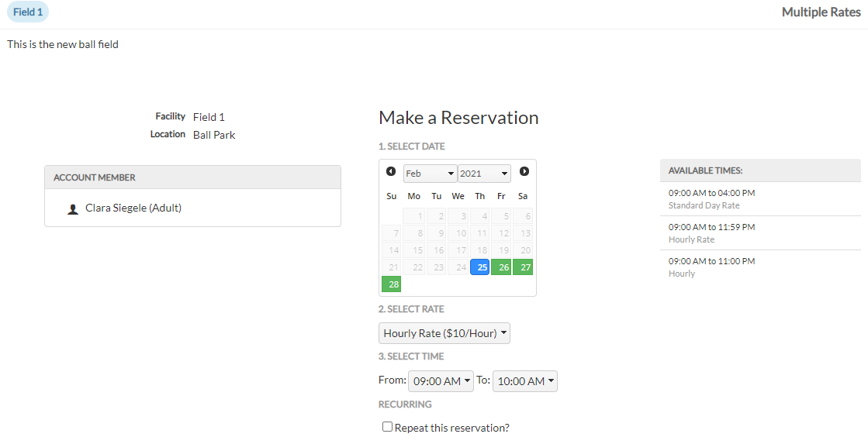Click the Ball Park location text
Screen dimensions: 868x444
[x=214, y=135]
